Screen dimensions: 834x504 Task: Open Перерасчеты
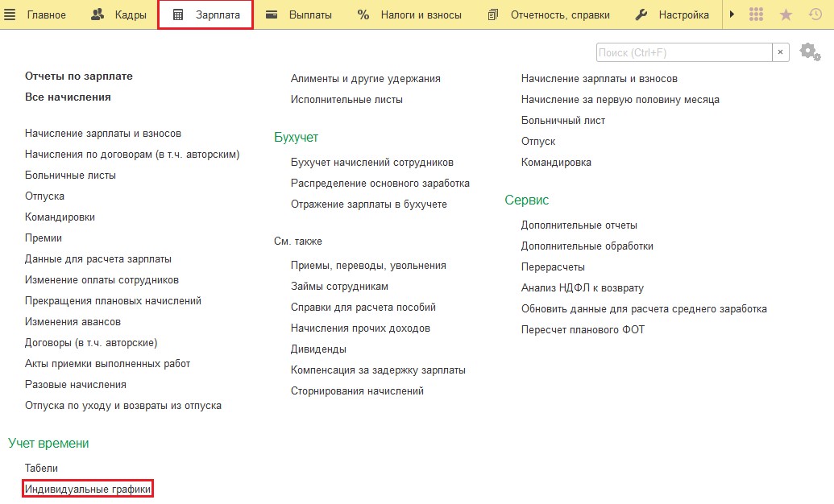[x=553, y=266]
